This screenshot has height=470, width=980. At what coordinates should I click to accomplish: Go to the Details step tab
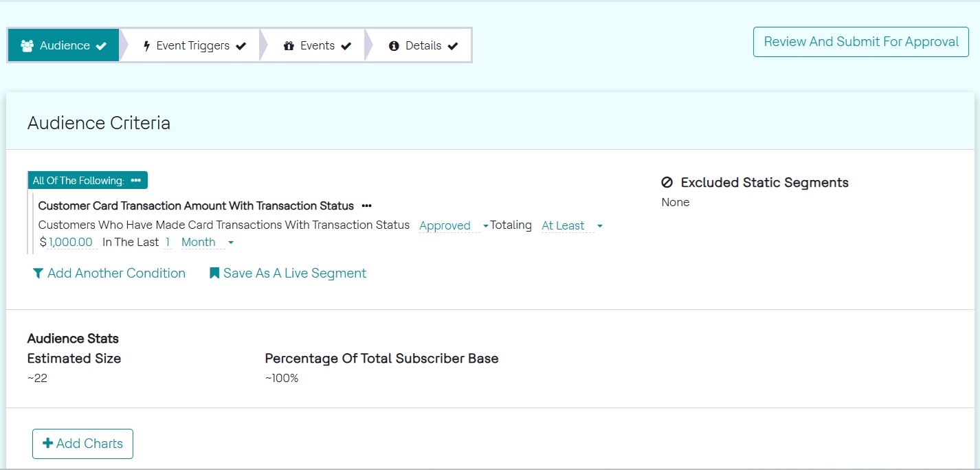423,46
